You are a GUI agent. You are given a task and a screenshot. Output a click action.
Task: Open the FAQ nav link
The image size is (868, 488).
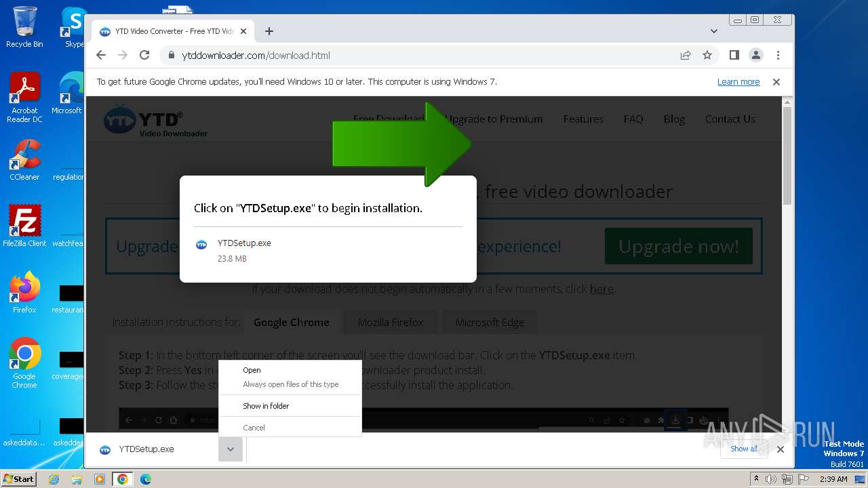click(633, 119)
